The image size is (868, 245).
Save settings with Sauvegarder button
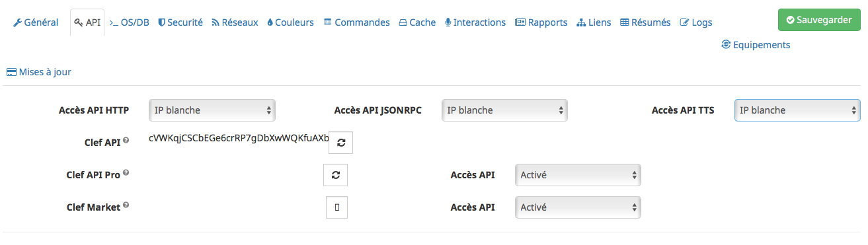pyautogui.click(x=819, y=20)
